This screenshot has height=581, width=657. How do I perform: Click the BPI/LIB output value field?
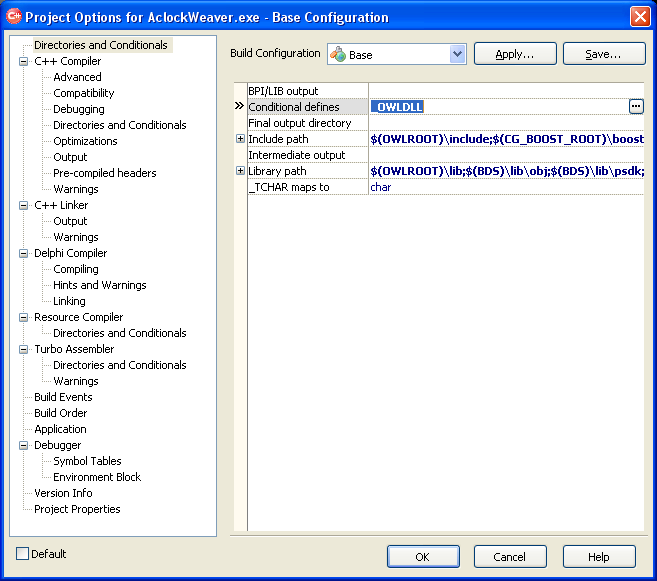pos(506,91)
